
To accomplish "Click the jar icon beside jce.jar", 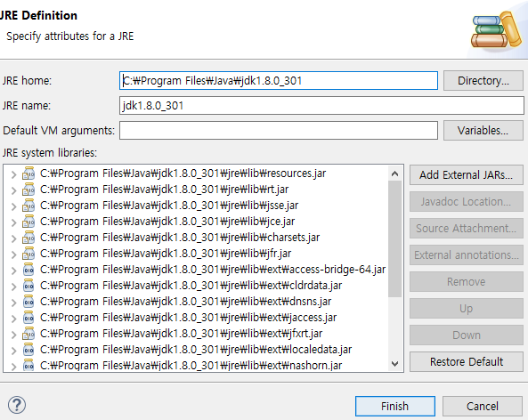I will tap(28, 222).
